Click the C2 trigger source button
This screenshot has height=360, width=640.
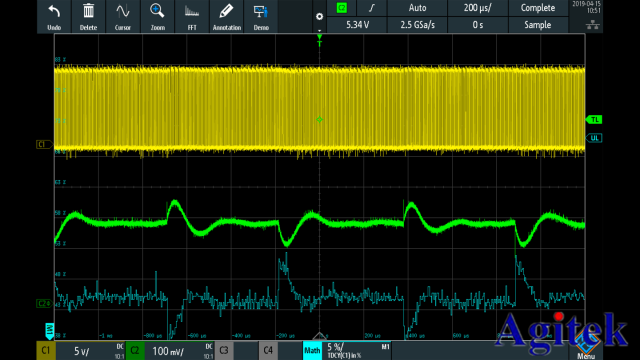click(342, 8)
